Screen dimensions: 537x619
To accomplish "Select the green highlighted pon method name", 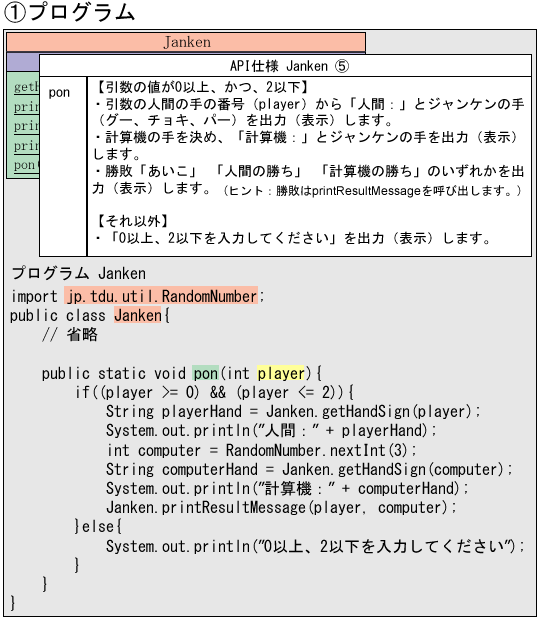I will (x=205, y=373).
